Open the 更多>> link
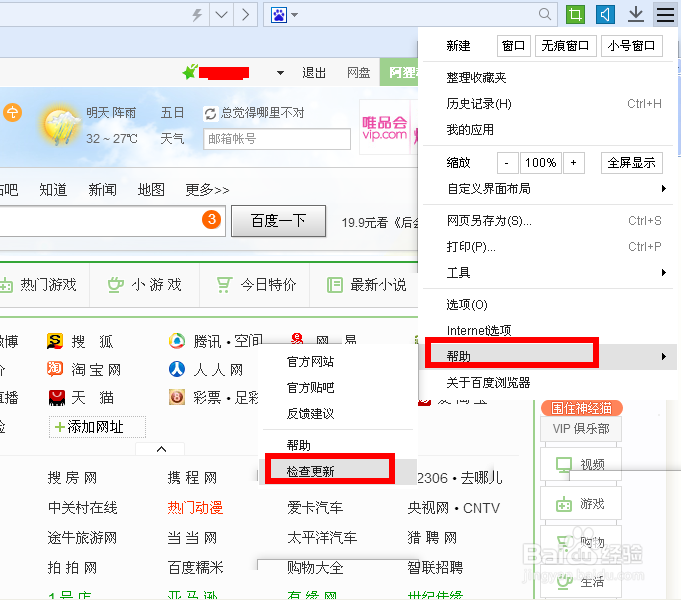 tap(207, 190)
